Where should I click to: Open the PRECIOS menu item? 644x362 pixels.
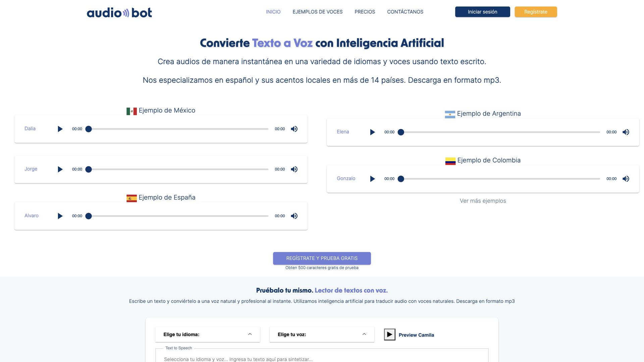pyautogui.click(x=365, y=12)
